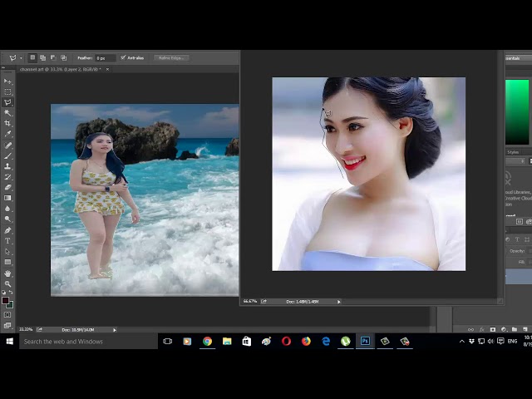Add a layer mask button
The height and width of the screenshot is (399, 532).
pyautogui.click(x=493, y=329)
